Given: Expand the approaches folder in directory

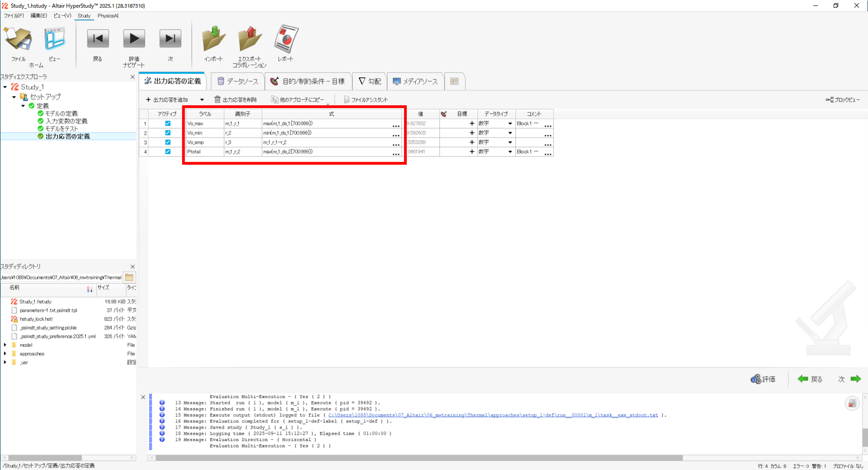Looking at the screenshot, I should (5, 354).
